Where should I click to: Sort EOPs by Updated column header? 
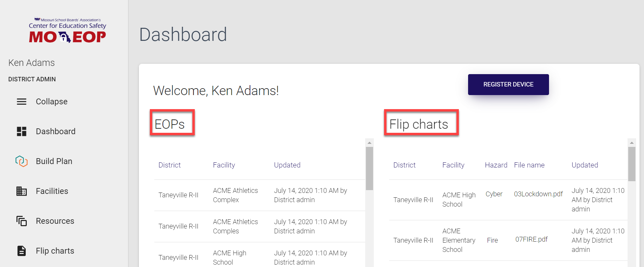287,165
